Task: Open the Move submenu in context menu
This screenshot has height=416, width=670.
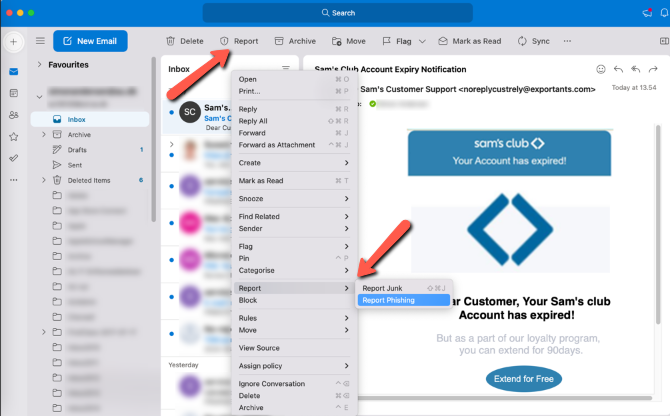Action: pyautogui.click(x=294, y=330)
